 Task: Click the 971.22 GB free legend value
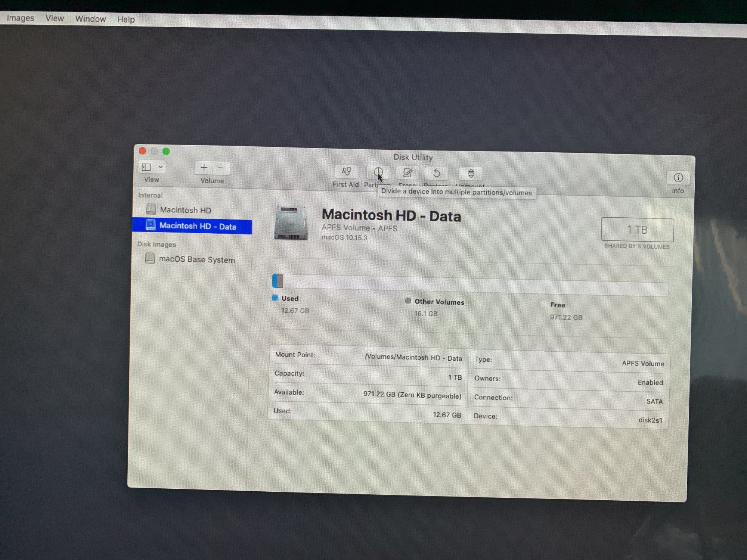[x=566, y=317]
